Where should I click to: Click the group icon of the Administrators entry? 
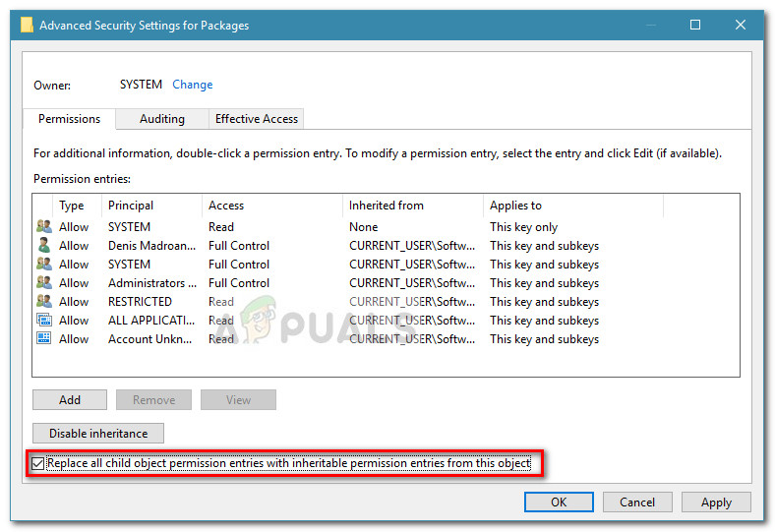point(43,283)
